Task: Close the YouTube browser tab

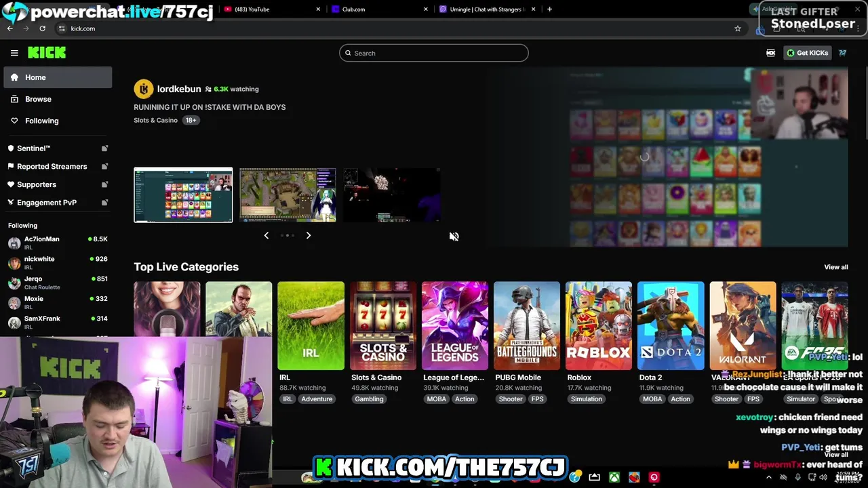Action: [318, 9]
